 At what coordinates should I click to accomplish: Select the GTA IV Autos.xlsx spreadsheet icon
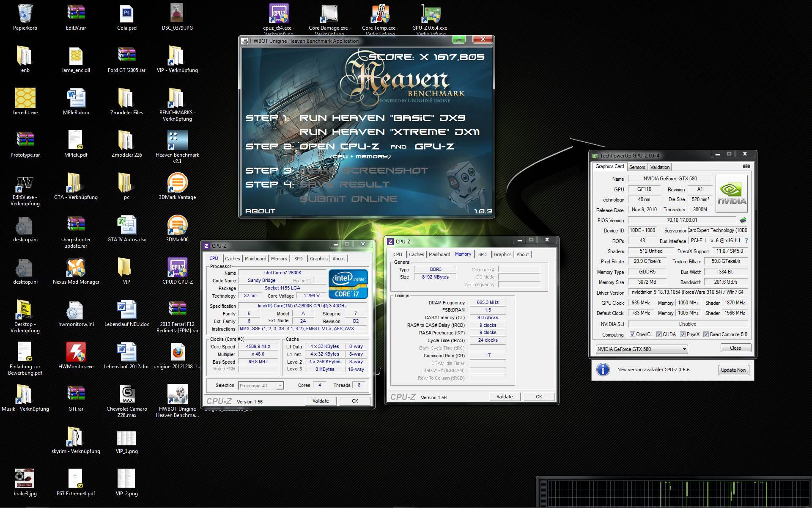tap(126, 225)
